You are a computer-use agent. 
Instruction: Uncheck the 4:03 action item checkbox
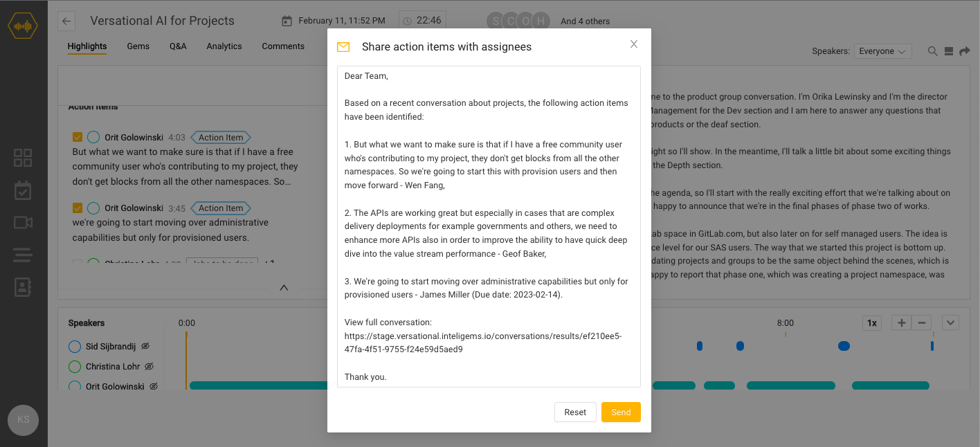click(x=78, y=138)
